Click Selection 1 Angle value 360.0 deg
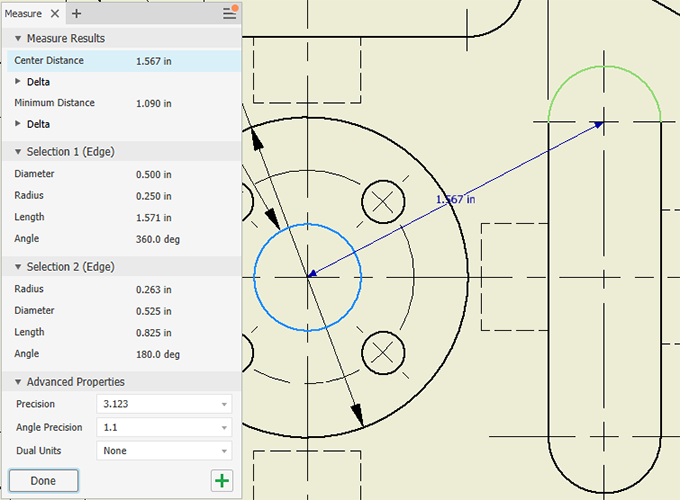The width and height of the screenshot is (680, 500). (157, 239)
